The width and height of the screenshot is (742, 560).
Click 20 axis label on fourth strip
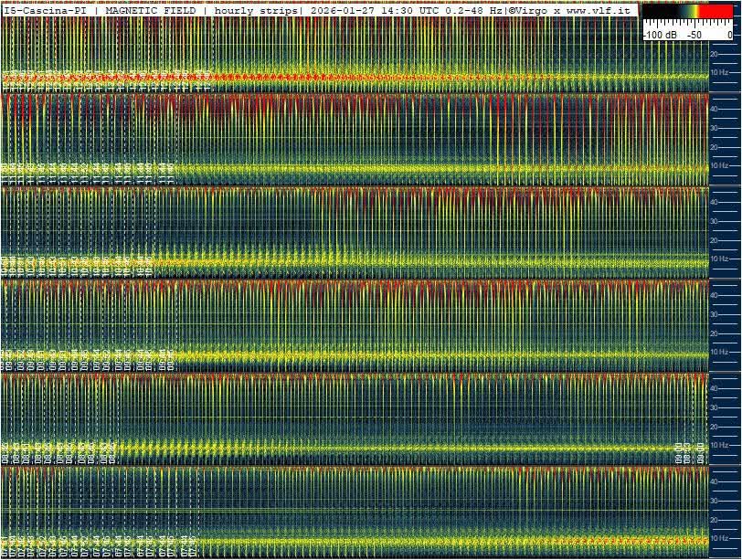point(715,333)
